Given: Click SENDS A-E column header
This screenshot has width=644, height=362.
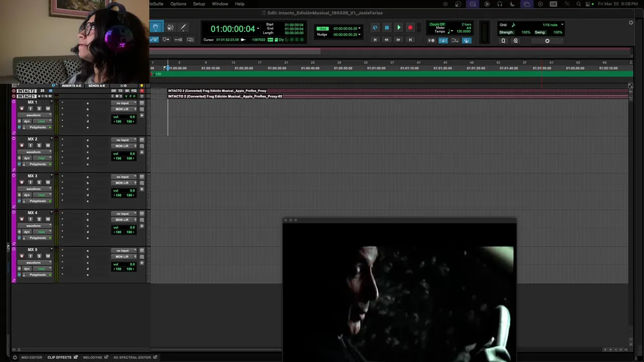Looking at the screenshot, I should tap(97, 85).
